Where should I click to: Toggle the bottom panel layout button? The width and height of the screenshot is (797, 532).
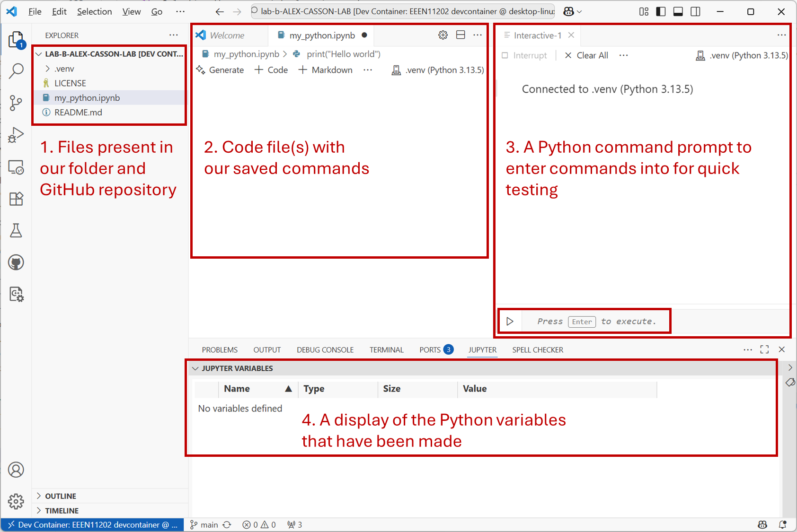point(678,12)
